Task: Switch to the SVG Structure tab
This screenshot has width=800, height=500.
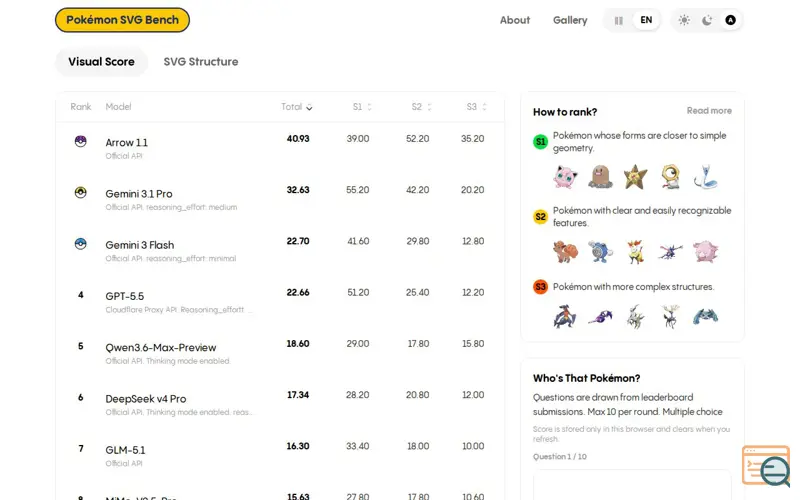Action: 201,62
